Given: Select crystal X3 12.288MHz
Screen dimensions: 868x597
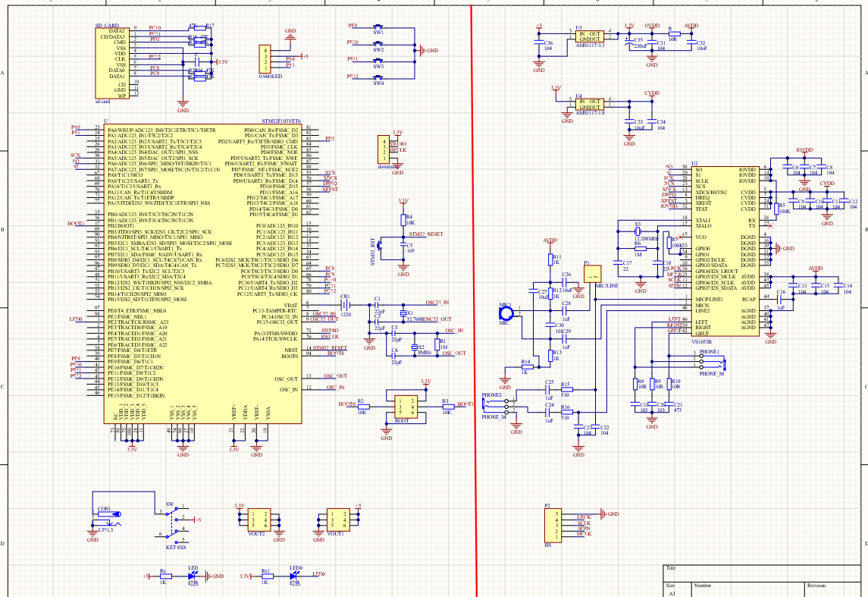Looking at the screenshot, I should coord(638,231).
